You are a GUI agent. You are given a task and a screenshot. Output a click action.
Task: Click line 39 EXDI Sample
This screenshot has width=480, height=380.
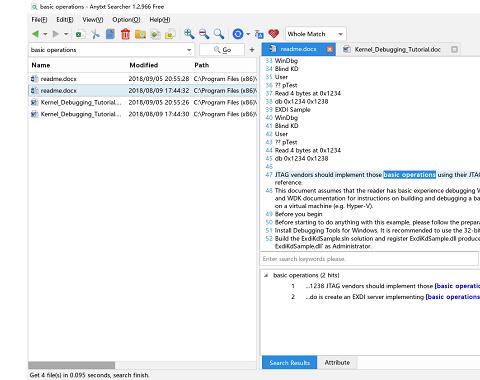292,110
